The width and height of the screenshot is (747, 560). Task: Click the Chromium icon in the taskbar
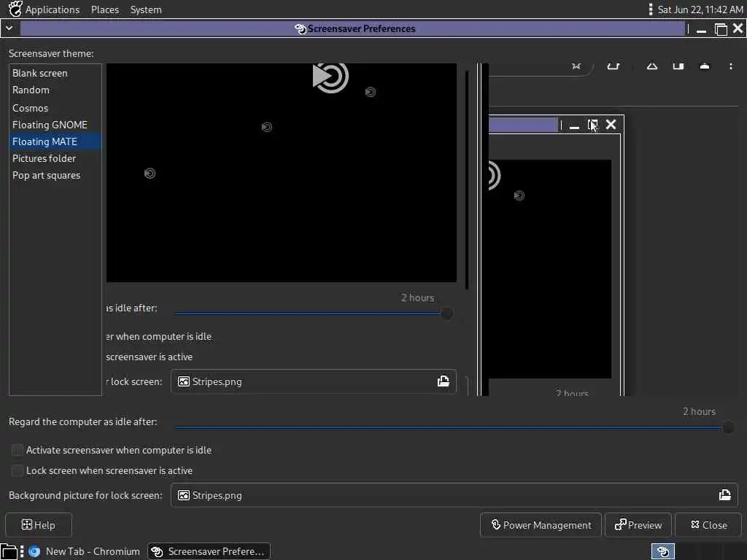pos(34,551)
